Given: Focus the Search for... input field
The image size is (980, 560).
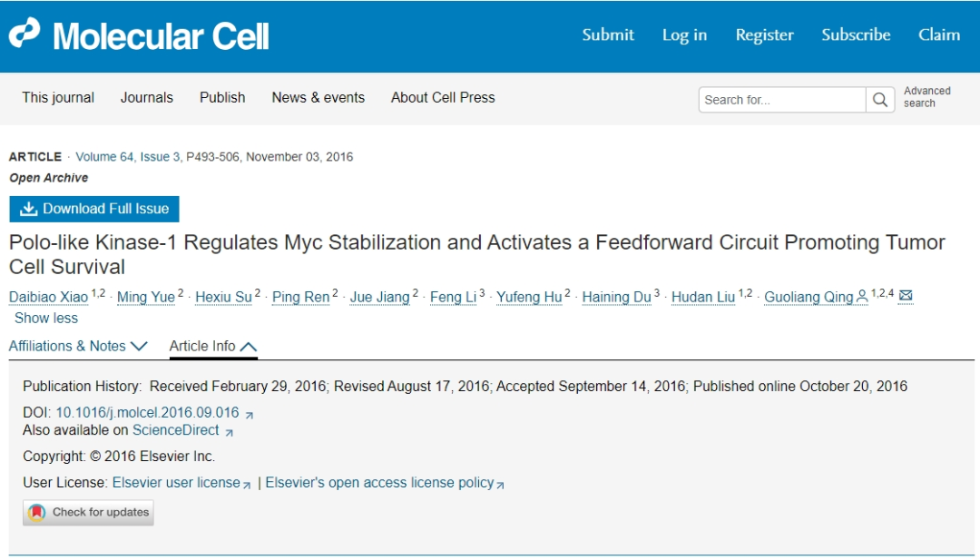Looking at the screenshot, I should 782,100.
